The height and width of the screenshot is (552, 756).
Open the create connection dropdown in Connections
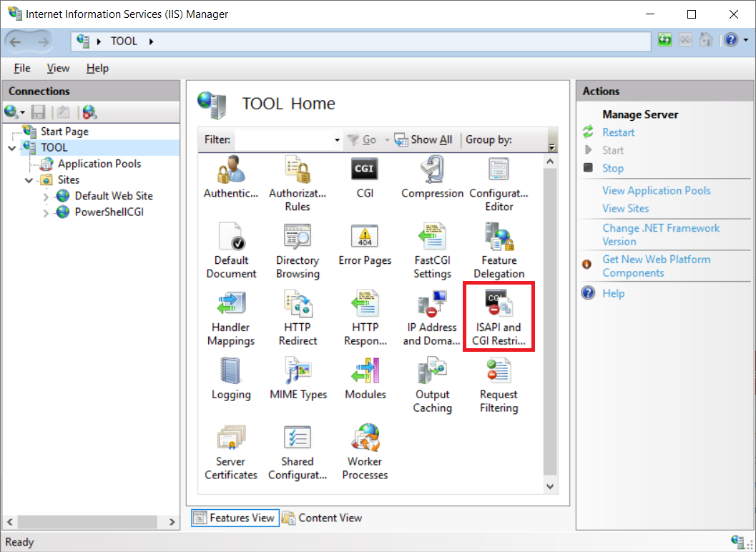click(23, 113)
